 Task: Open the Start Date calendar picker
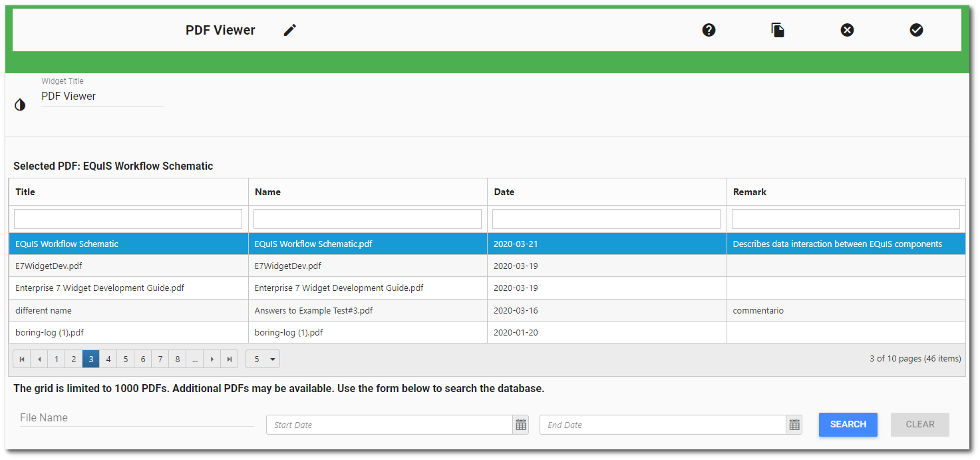pos(521,425)
